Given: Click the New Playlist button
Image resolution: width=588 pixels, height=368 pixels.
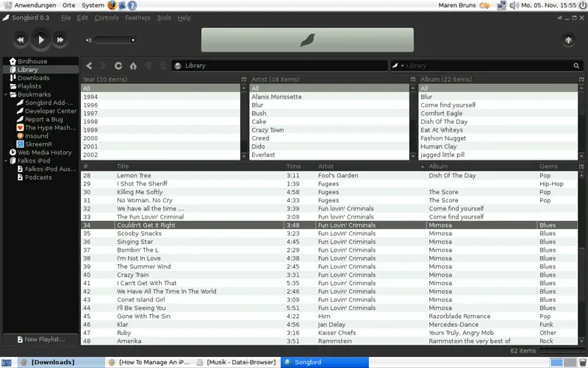Looking at the screenshot, I should pos(40,339).
